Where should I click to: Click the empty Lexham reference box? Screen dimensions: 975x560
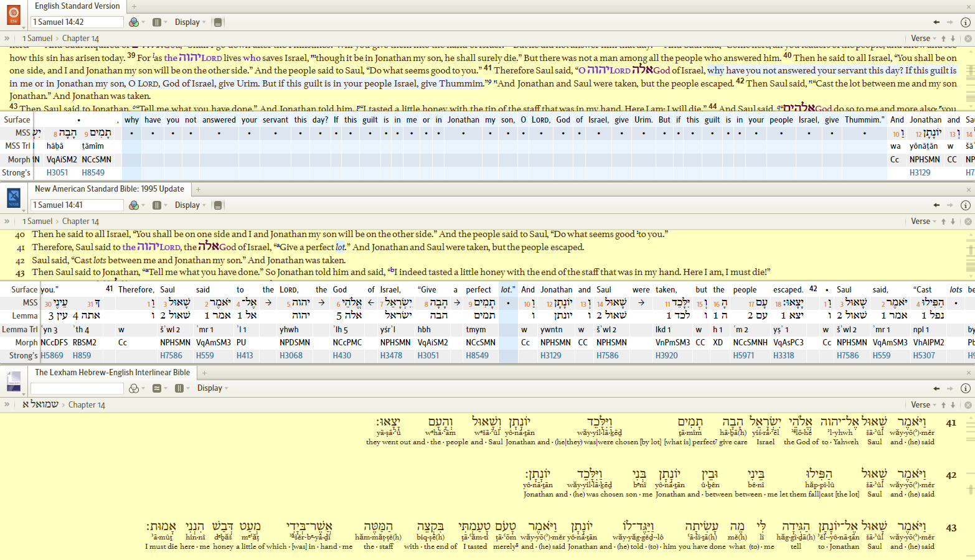pyautogui.click(x=77, y=388)
